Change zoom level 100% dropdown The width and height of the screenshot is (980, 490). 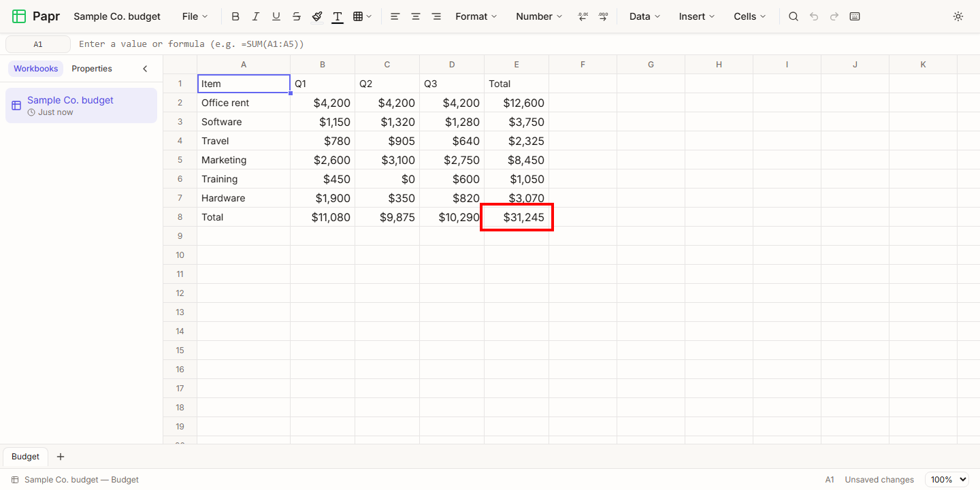pyautogui.click(x=948, y=480)
